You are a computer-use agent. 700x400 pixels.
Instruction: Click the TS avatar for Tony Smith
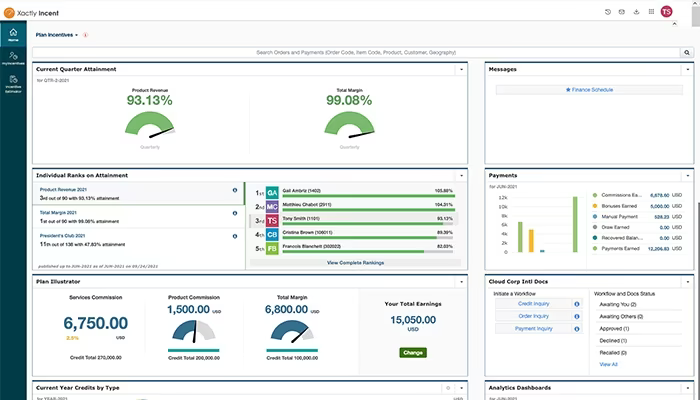(x=272, y=221)
